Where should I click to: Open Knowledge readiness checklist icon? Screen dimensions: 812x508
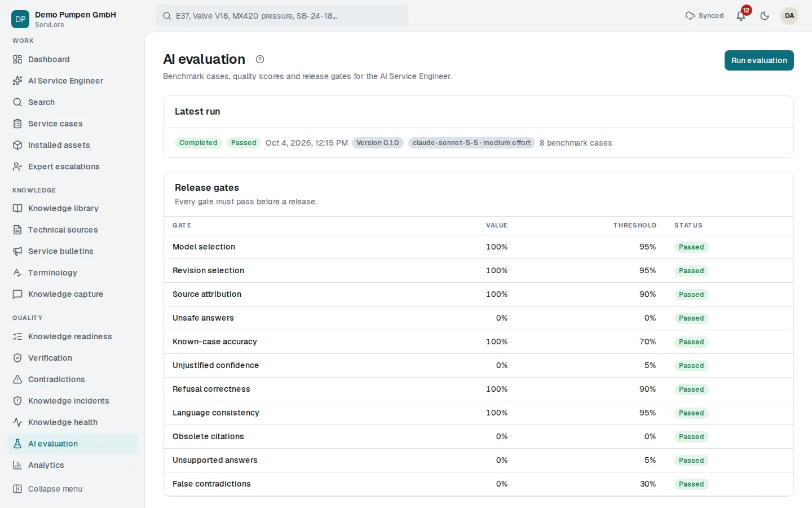point(17,336)
